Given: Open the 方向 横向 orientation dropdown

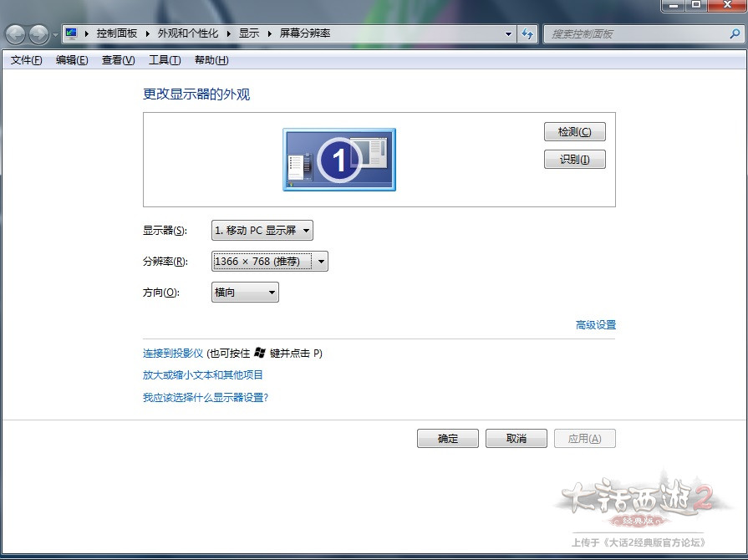Looking at the screenshot, I should coord(245,293).
